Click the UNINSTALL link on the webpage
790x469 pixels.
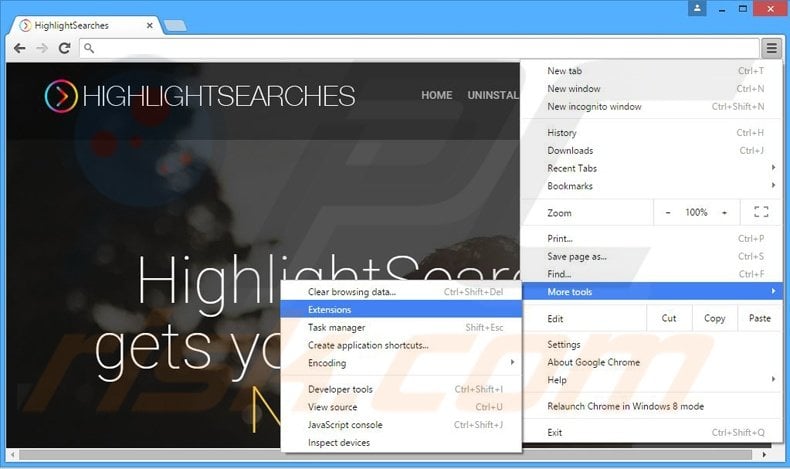[x=493, y=95]
